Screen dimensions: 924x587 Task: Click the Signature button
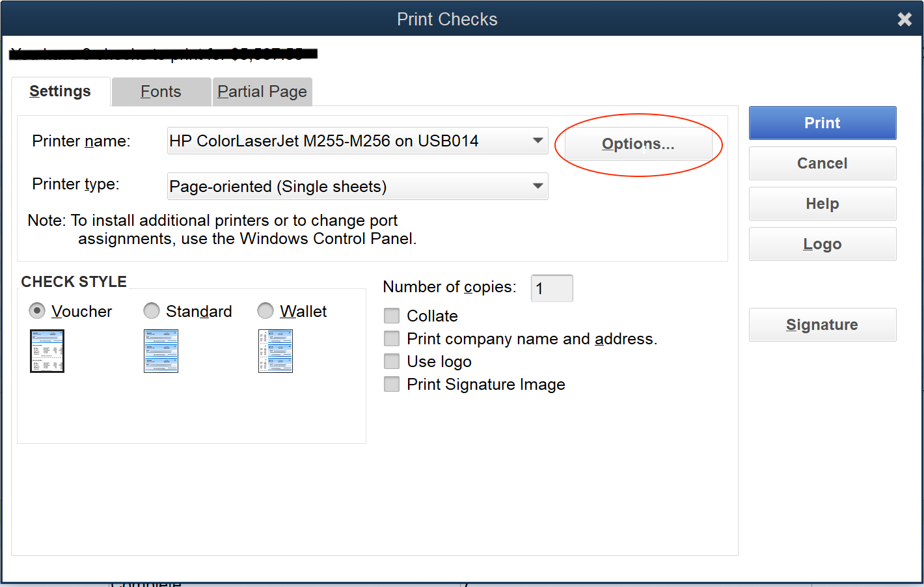[x=822, y=325]
